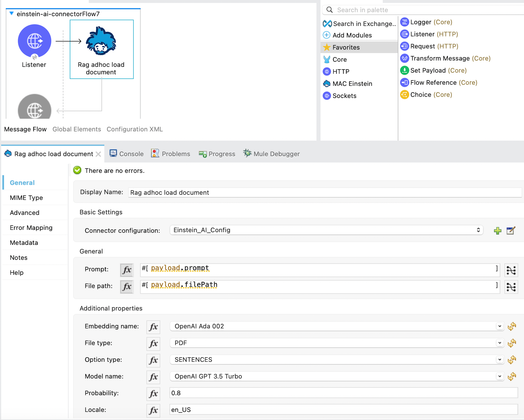Click the Prompt expression field
Viewport: 524px width, 420px height.
click(x=320, y=270)
